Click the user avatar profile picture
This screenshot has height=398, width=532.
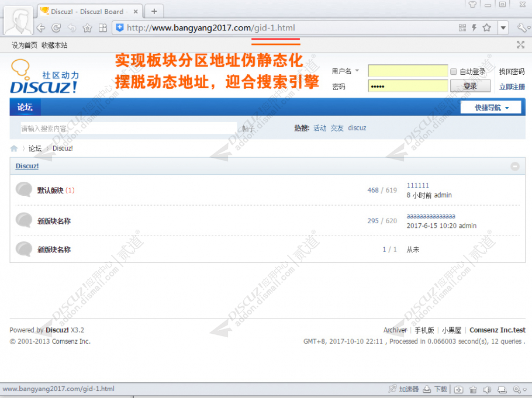pyautogui.click(x=19, y=20)
